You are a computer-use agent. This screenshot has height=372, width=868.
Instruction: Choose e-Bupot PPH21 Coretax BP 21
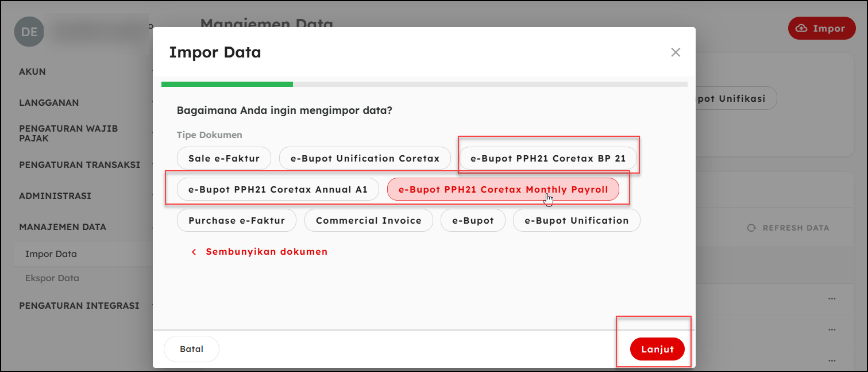click(547, 158)
